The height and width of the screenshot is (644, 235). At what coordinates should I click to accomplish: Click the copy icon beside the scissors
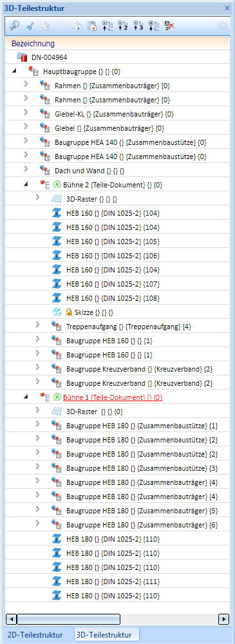tap(46, 26)
